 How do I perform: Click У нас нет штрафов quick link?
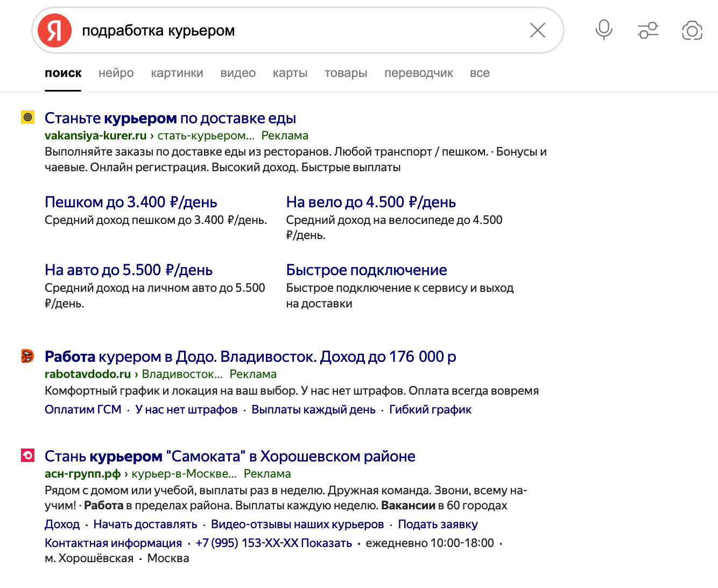tap(186, 409)
